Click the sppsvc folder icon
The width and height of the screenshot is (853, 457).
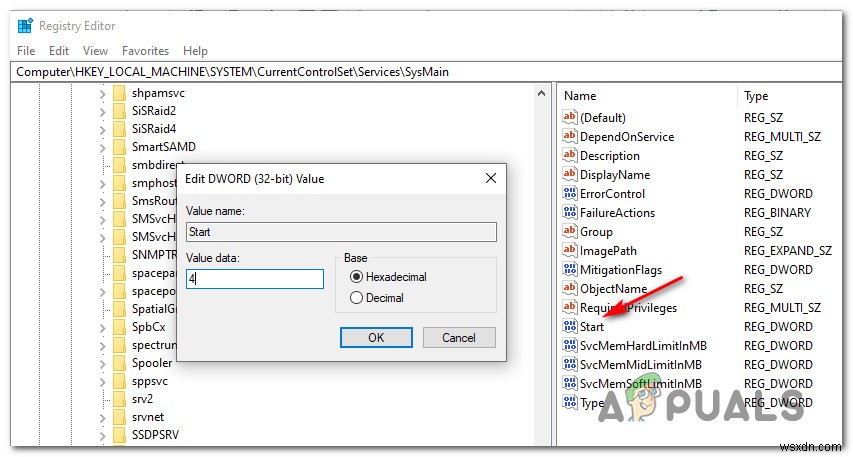119,381
